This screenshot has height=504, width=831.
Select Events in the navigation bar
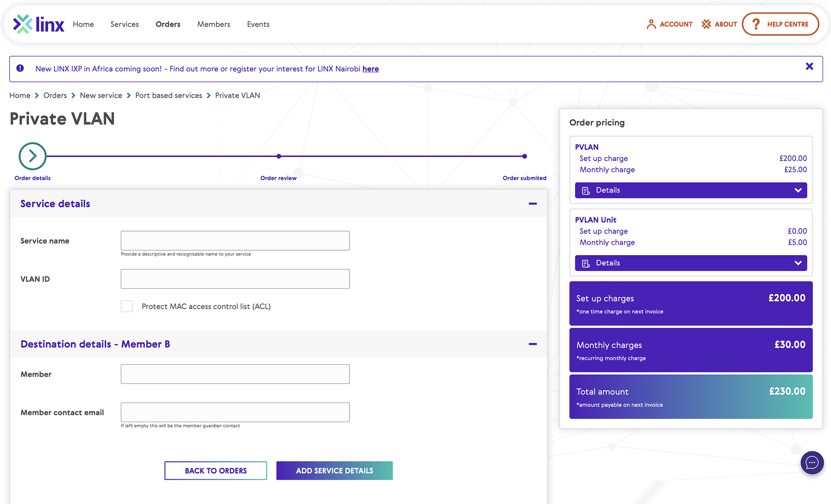pos(258,24)
